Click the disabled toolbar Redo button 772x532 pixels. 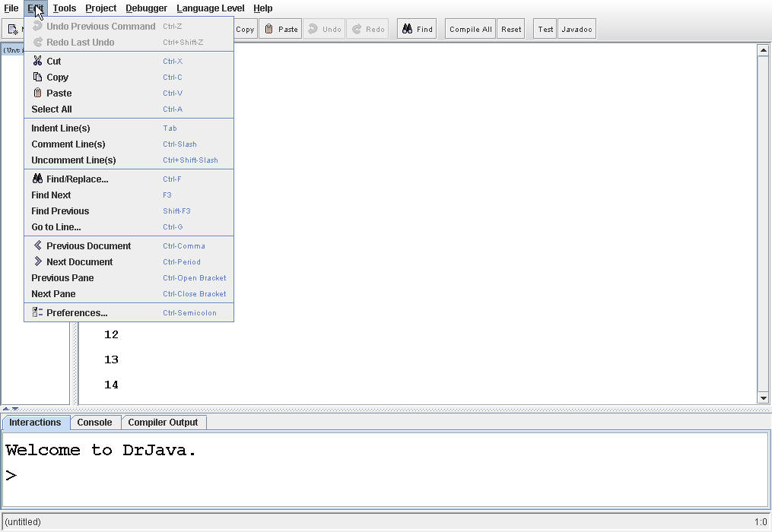pyautogui.click(x=368, y=29)
